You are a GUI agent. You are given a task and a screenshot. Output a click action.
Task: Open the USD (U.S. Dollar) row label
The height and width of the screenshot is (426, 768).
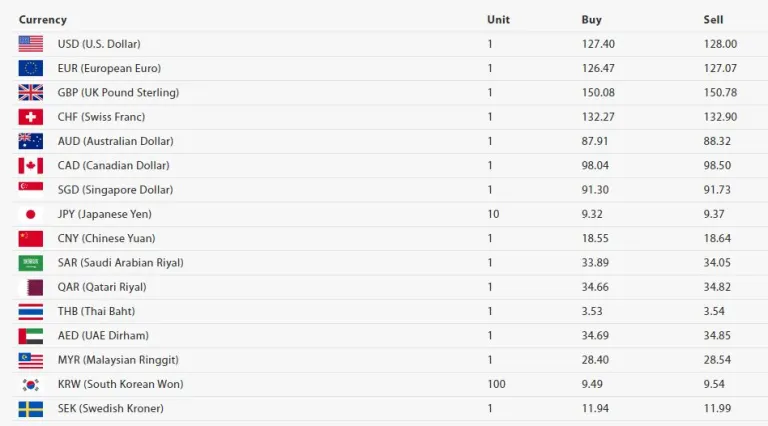[99, 44]
